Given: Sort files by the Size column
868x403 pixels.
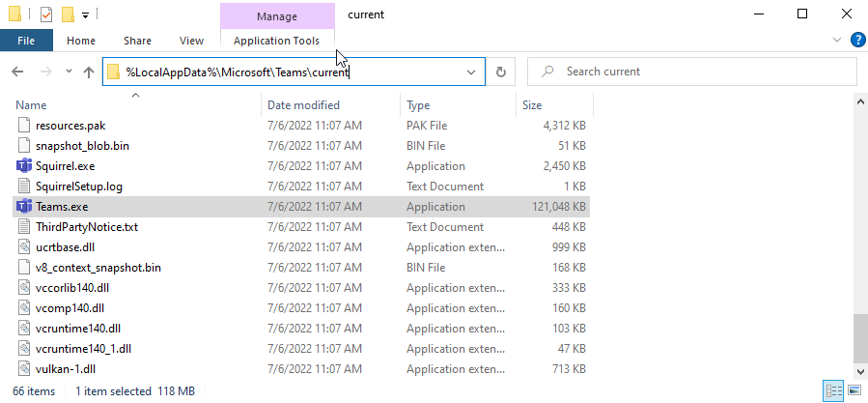Looking at the screenshot, I should point(554,104).
